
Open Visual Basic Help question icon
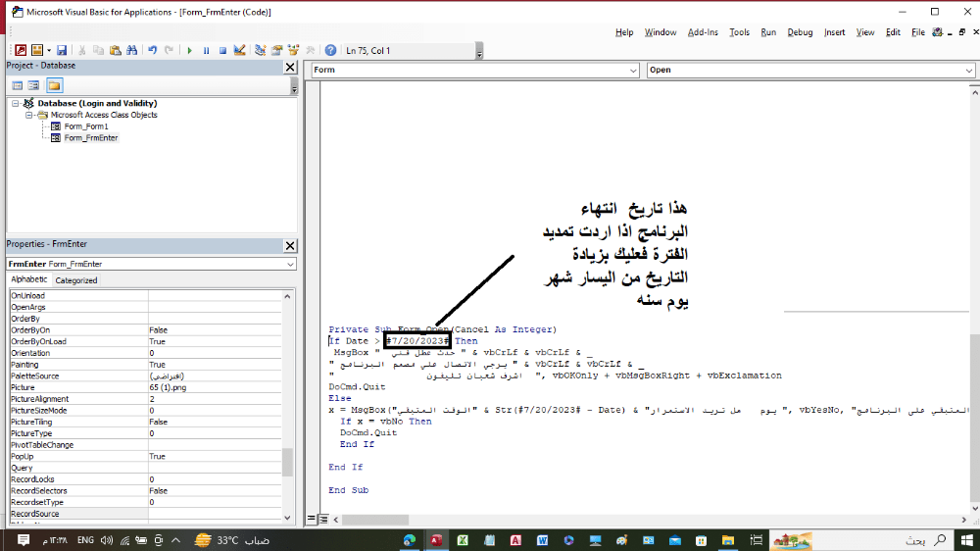[x=330, y=50]
